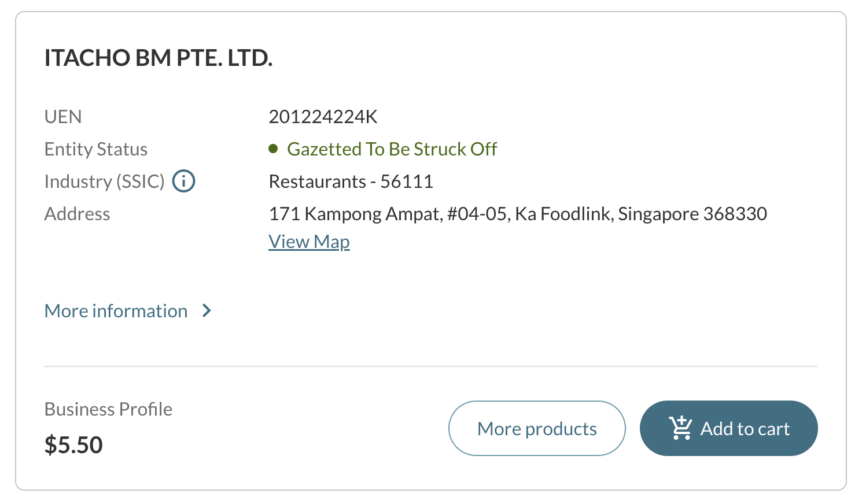Open the View Map link
Image resolution: width=862 pixels, height=504 pixels.
[x=309, y=241]
